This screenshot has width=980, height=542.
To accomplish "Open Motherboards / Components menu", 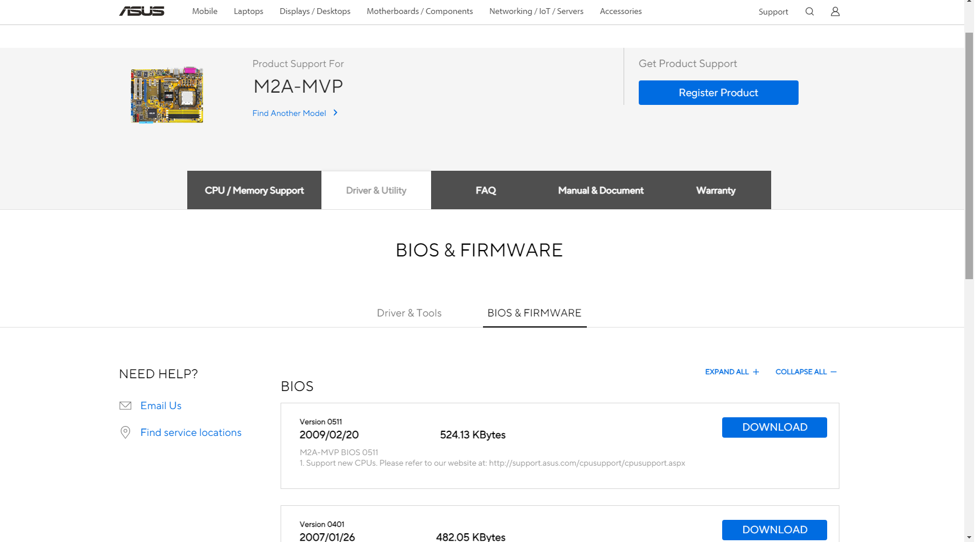I will 419,12.
